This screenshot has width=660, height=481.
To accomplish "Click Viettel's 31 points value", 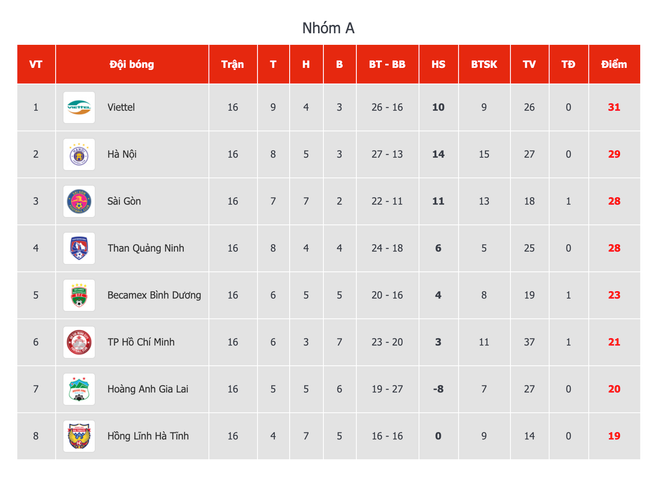I will pos(614,107).
